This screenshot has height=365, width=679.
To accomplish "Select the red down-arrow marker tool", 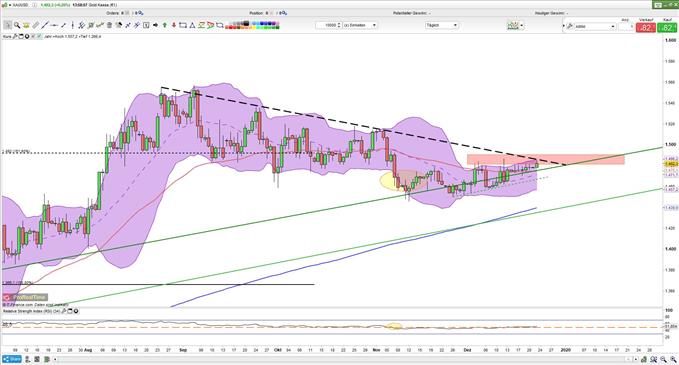I will (x=174, y=25).
